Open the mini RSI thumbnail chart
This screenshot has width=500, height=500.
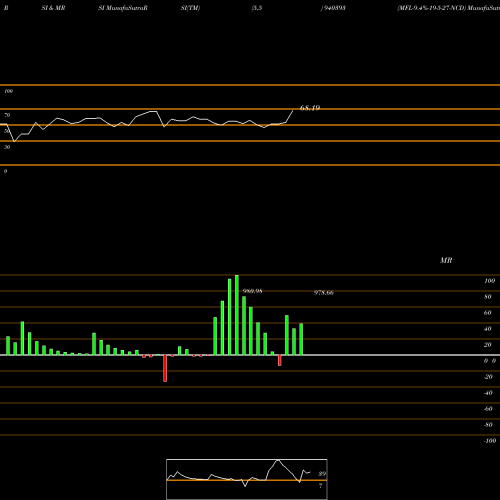[247, 479]
